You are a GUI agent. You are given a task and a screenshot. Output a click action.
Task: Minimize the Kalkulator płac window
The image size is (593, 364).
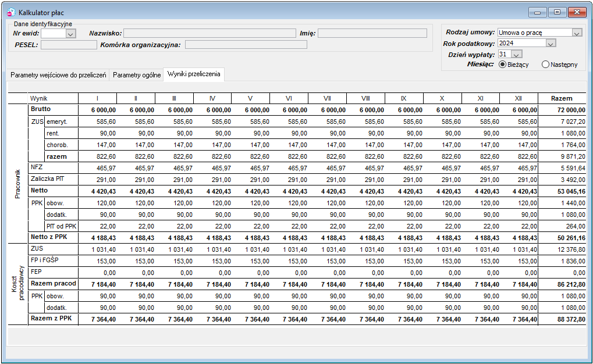tap(537, 12)
